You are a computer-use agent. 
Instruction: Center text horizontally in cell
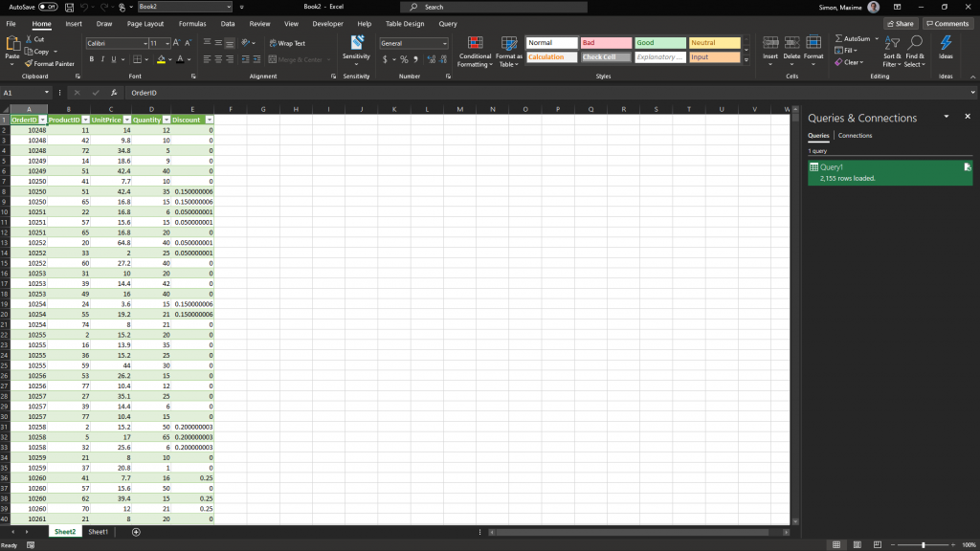coord(218,59)
